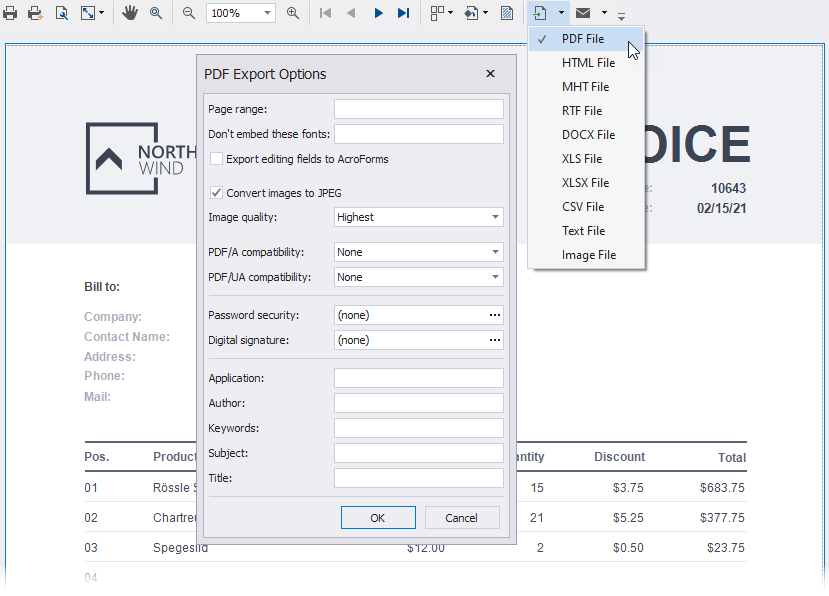Screen dimensions: 829x596
Task: Click the Watermark icon
Action: click(x=506, y=13)
